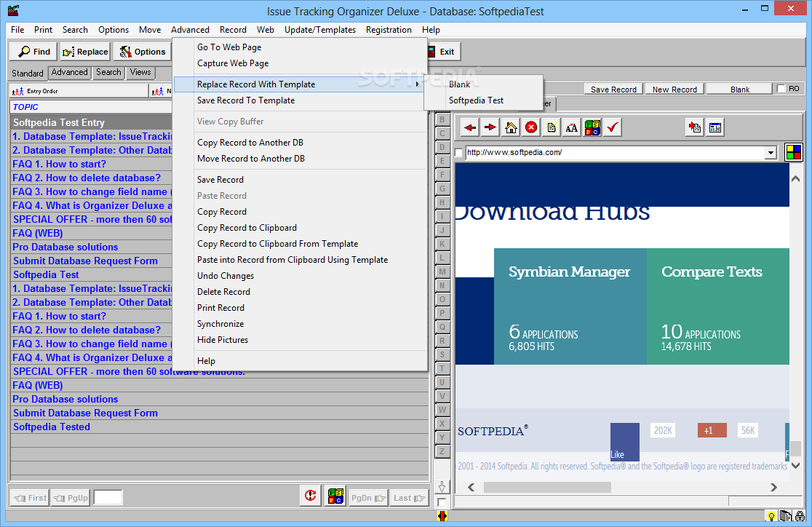Expand Replace Record With Template submenu
812x527 pixels.
click(300, 84)
